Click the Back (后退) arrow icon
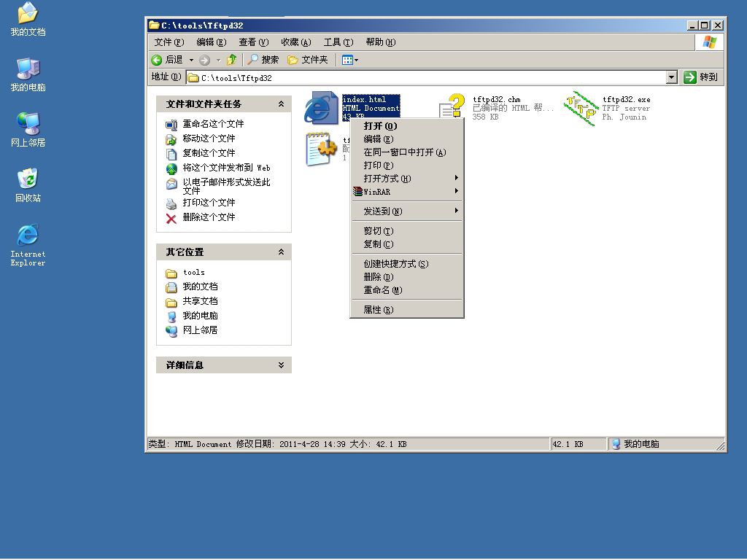 point(157,60)
